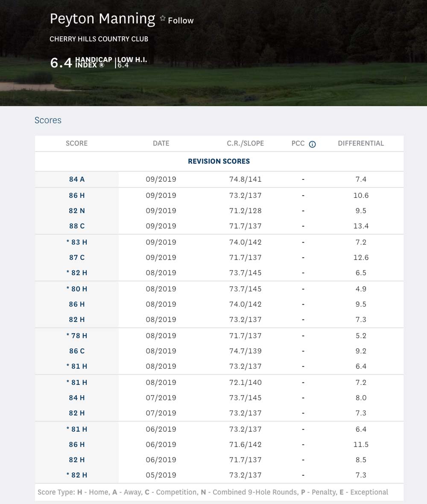Open the 86 C score entry
The height and width of the screenshot is (504, 427).
point(77,351)
